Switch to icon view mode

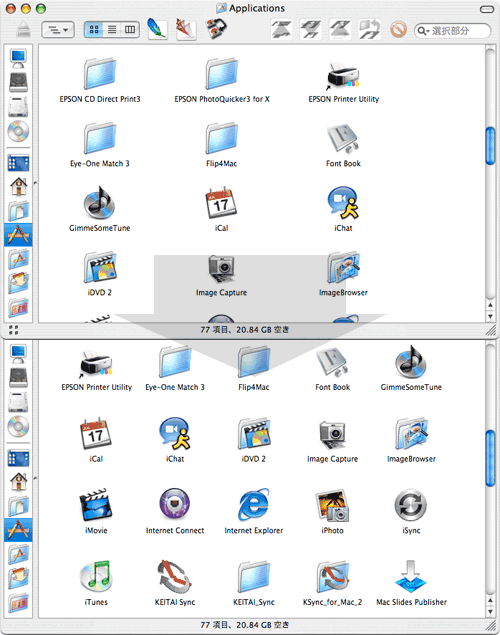[x=94, y=30]
